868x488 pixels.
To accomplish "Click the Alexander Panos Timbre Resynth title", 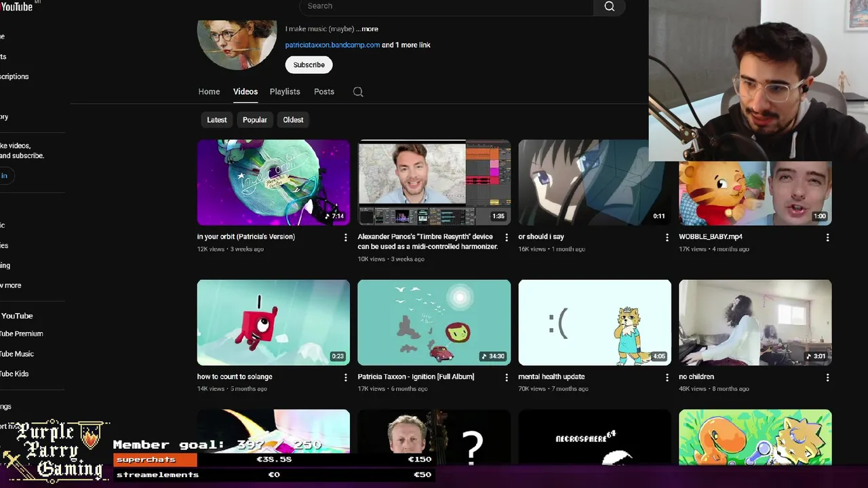I will coord(428,241).
